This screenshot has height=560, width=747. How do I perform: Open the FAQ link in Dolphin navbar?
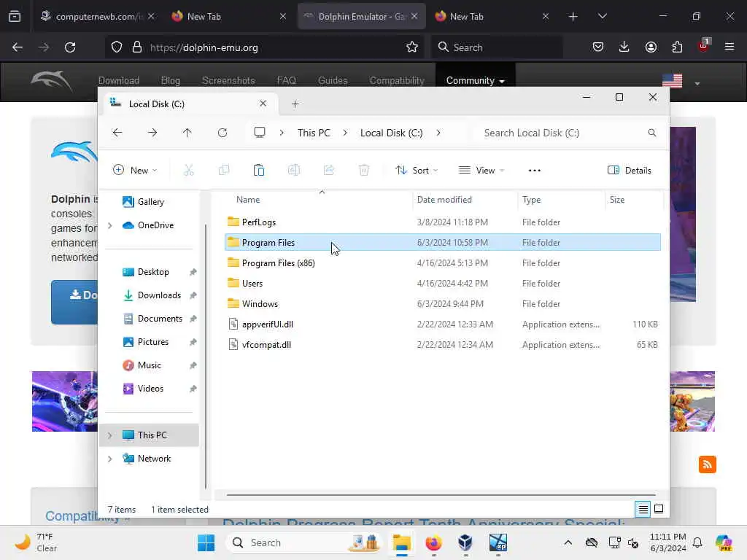(286, 80)
